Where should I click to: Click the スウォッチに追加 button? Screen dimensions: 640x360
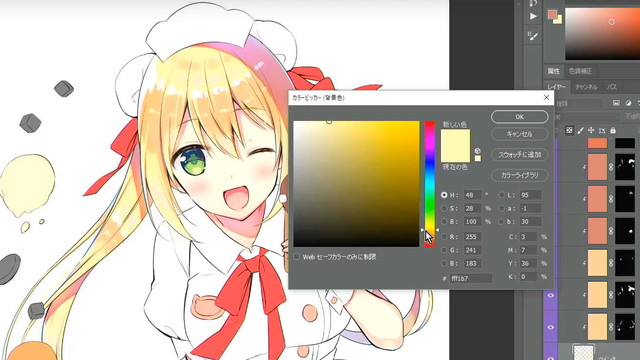519,155
